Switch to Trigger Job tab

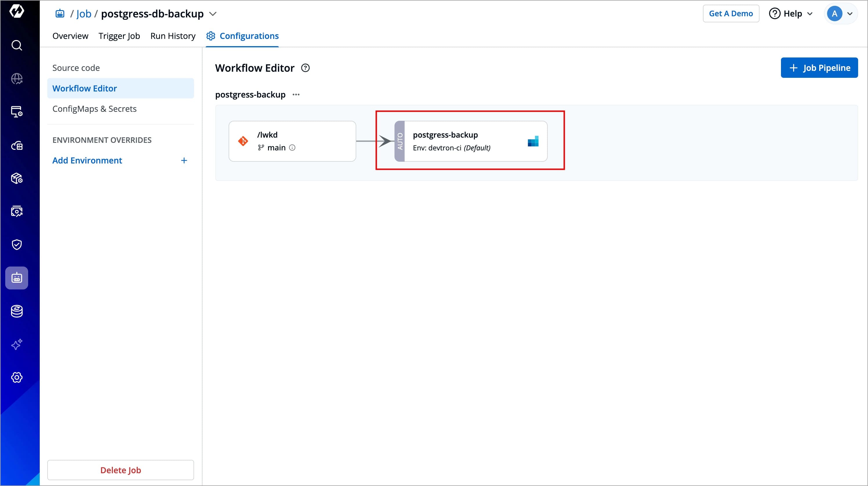coord(119,36)
